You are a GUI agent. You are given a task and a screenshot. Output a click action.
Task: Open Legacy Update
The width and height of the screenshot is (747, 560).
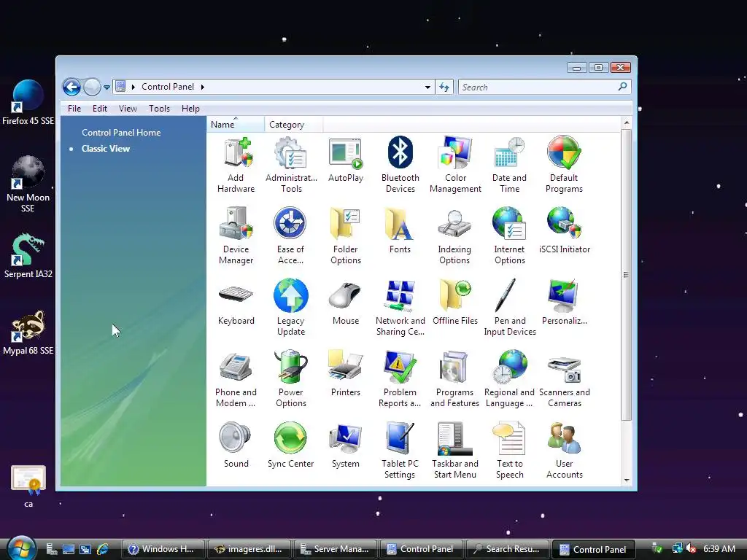click(290, 308)
